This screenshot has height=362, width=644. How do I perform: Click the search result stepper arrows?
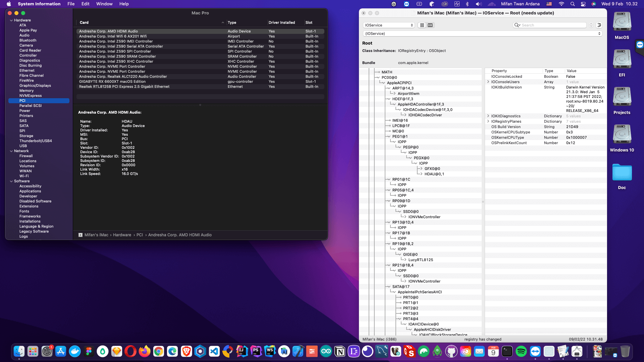[x=591, y=25]
